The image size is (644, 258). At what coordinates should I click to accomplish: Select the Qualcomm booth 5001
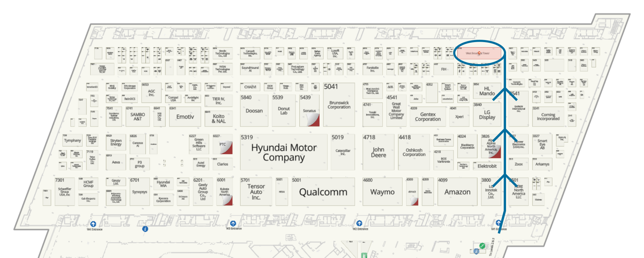(x=323, y=192)
